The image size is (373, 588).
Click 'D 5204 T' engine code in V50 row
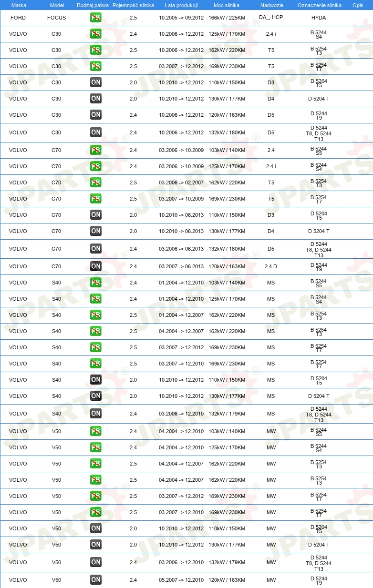[319, 545]
